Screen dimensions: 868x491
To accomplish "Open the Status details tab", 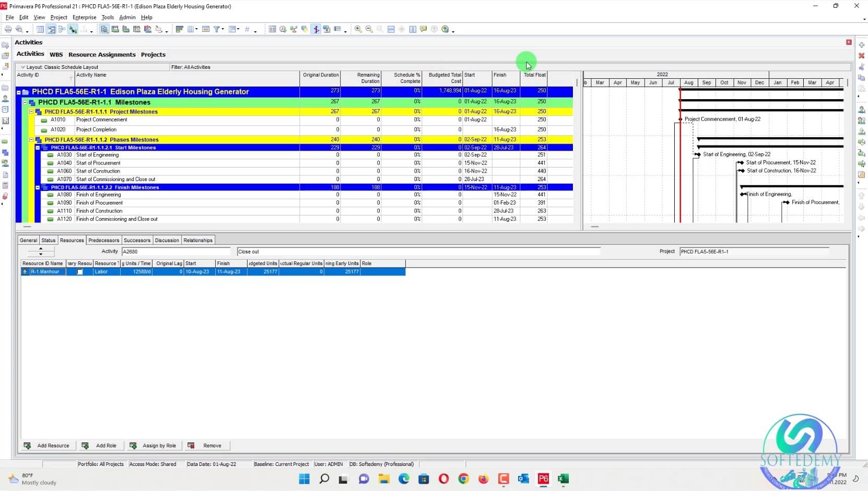I will [x=49, y=241].
